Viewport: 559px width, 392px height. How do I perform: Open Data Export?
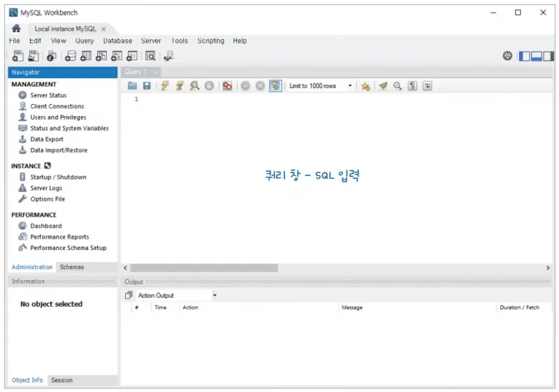(x=47, y=139)
